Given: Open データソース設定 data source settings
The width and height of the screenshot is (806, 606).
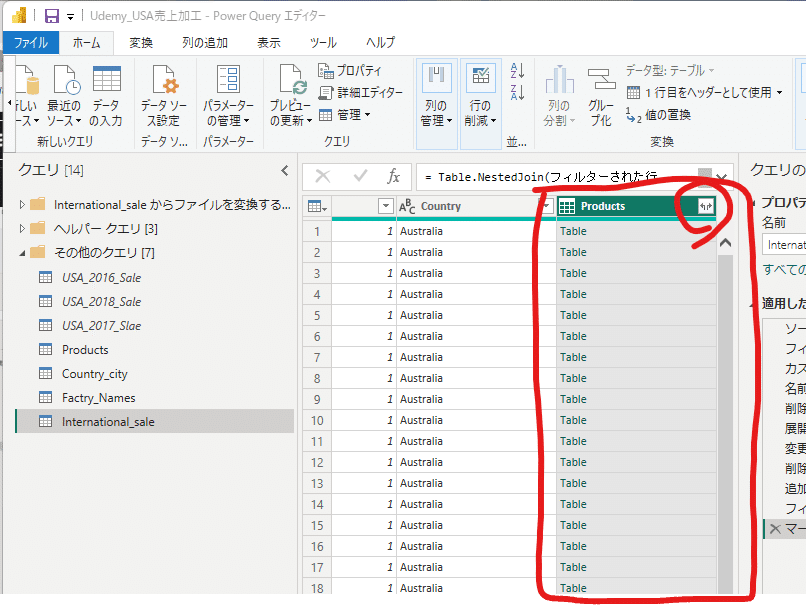Looking at the screenshot, I should pyautogui.click(x=164, y=96).
